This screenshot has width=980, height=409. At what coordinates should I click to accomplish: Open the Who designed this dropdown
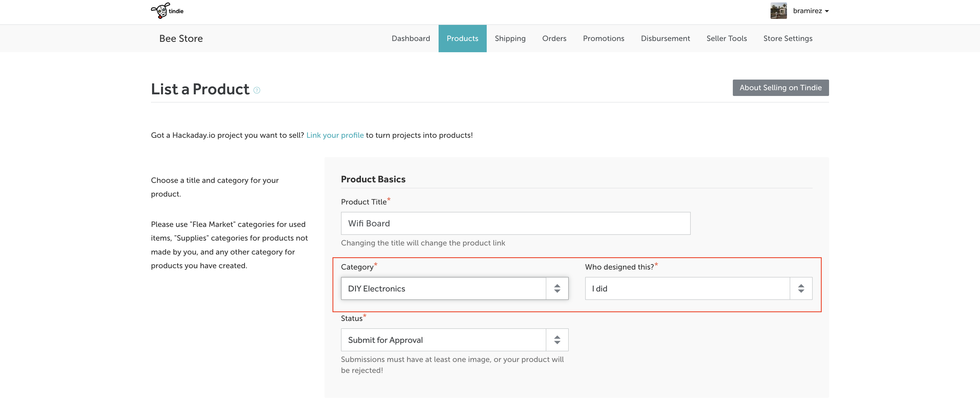tap(687, 288)
